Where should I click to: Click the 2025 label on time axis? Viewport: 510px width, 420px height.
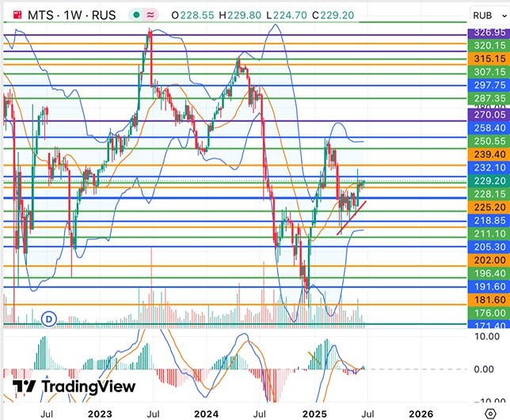click(x=314, y=414)
